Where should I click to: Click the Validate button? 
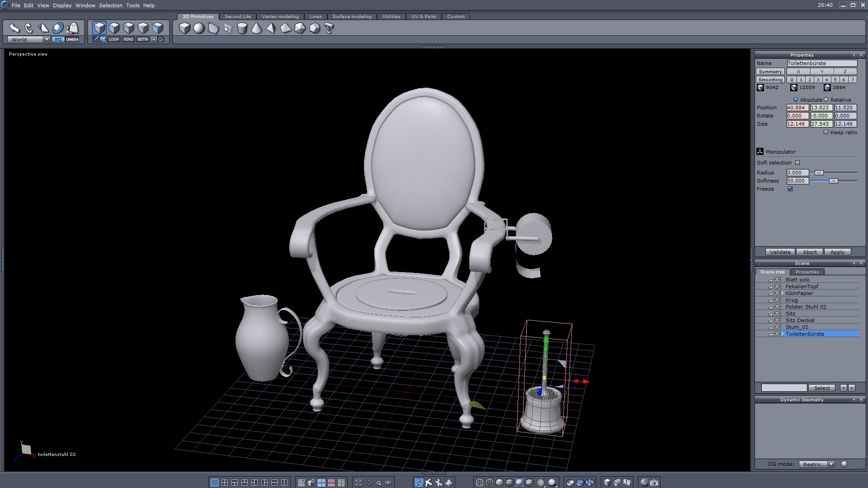(x=780, y=252)
